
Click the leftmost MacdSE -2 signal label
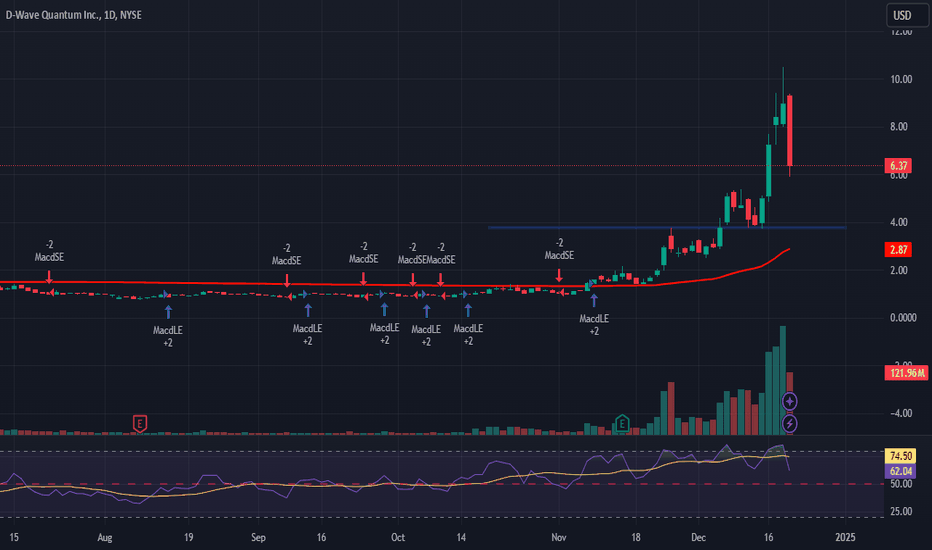coord(49,251)
